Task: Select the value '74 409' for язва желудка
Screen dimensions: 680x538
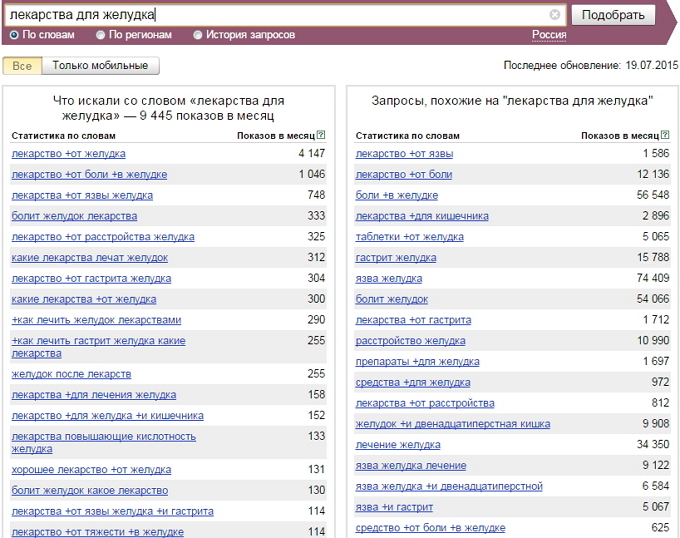Action: pyautogui.click(x=653, y=278)
